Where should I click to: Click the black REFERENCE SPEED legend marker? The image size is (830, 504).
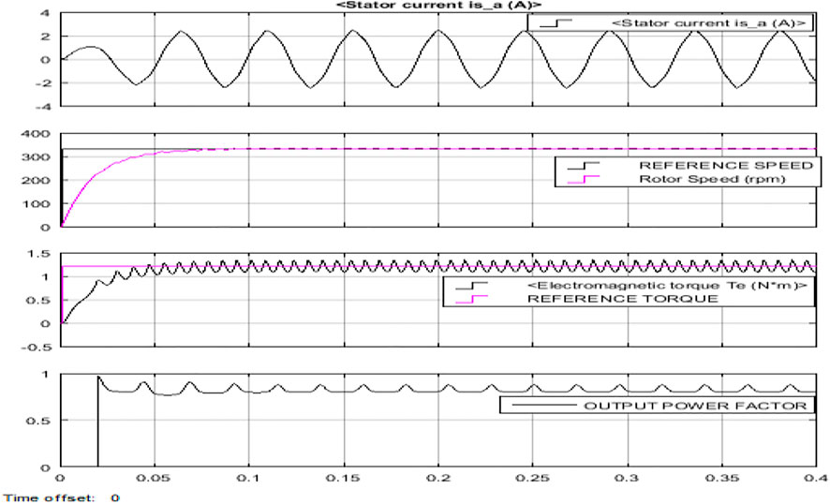click(584, 166)
